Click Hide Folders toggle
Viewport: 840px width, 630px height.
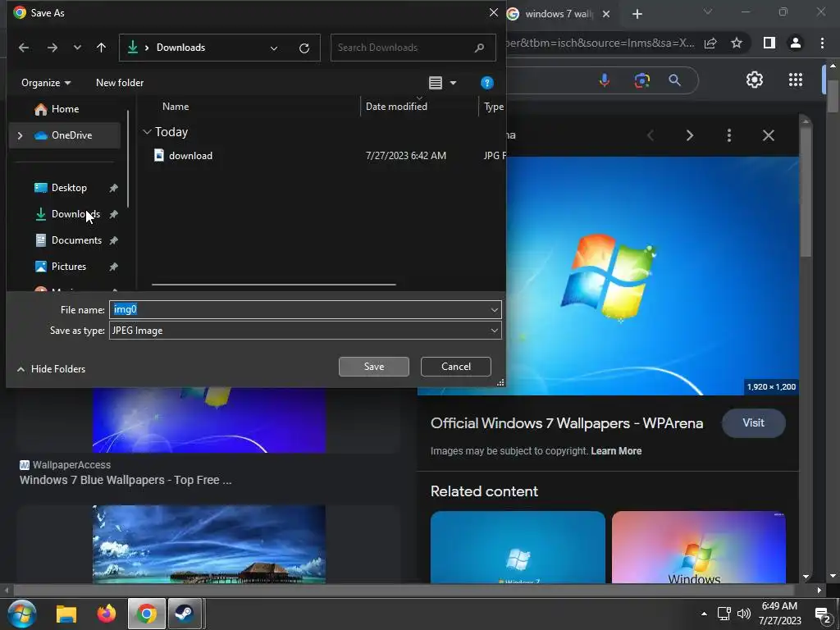[x=52, y=369]
